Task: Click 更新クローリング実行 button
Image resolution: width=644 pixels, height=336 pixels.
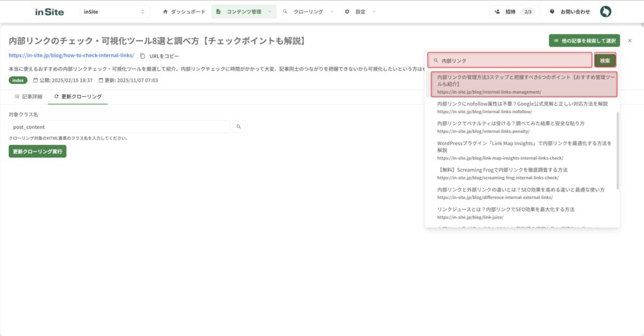Action: (x=37, y=151)
